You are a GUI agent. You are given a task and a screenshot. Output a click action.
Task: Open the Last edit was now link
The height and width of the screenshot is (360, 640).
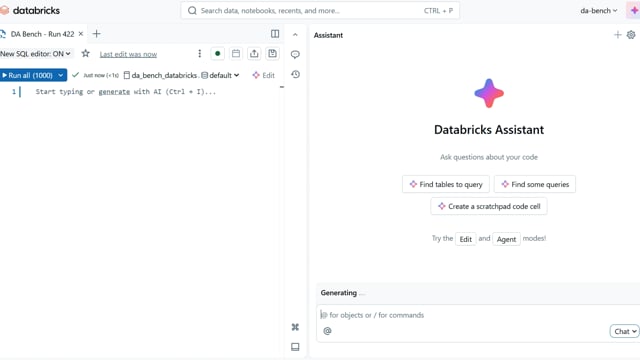(128, 54)
